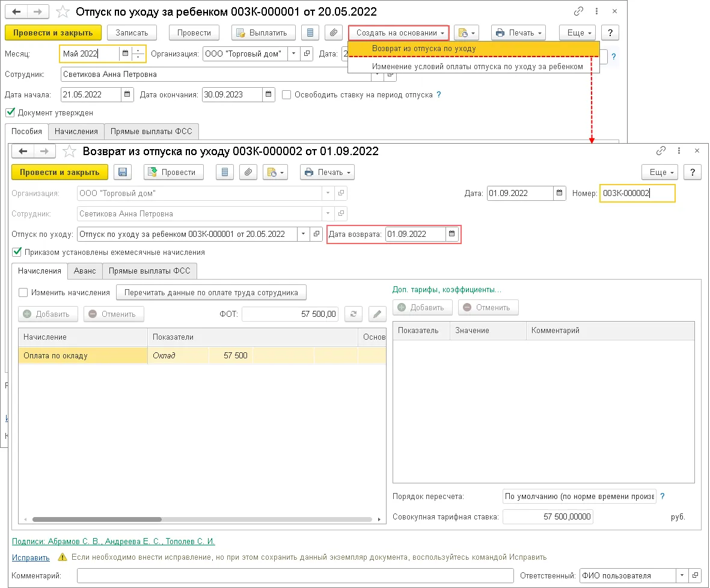Toggle Освободить ставку на период отпуска checkbox
Image resolution: width=710 pixels, height=588 pixels.
click(x=286, y=94)
